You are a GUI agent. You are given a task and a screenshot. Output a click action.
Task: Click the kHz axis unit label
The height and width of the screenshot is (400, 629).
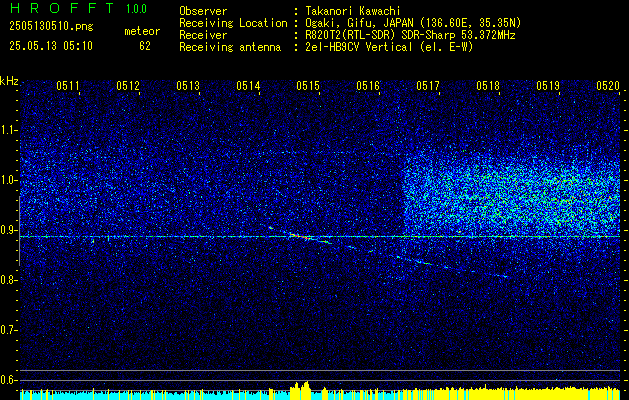9,81
